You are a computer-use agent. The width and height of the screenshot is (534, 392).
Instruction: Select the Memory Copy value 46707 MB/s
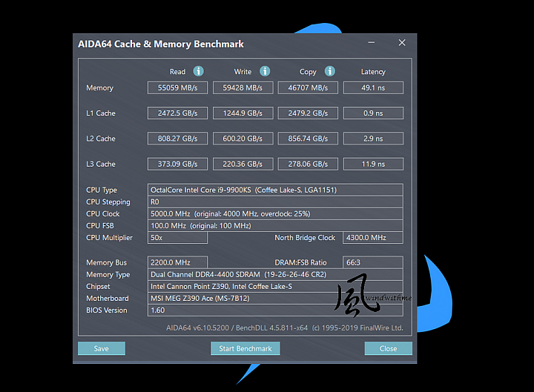coord(308,87)
